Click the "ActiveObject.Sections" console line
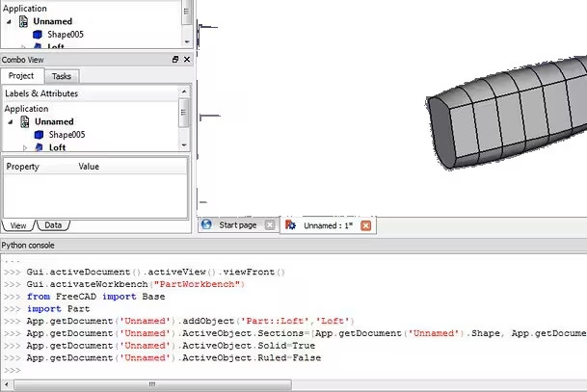 click(307, 333)
